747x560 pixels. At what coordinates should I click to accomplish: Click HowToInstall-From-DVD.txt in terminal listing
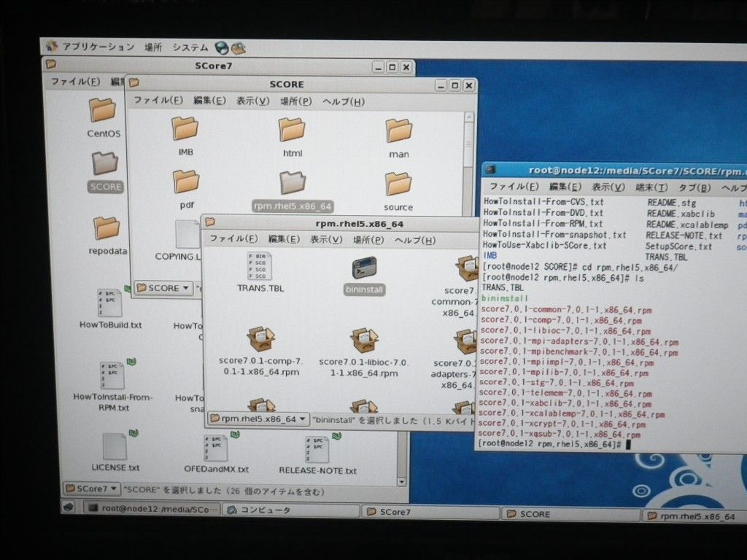543,212
